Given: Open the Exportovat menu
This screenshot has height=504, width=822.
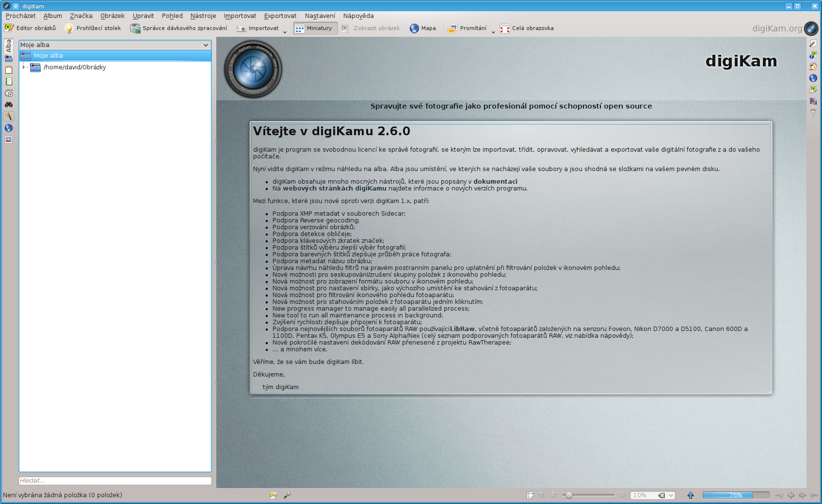Looking at the screenshot, I should coord(280,16).
